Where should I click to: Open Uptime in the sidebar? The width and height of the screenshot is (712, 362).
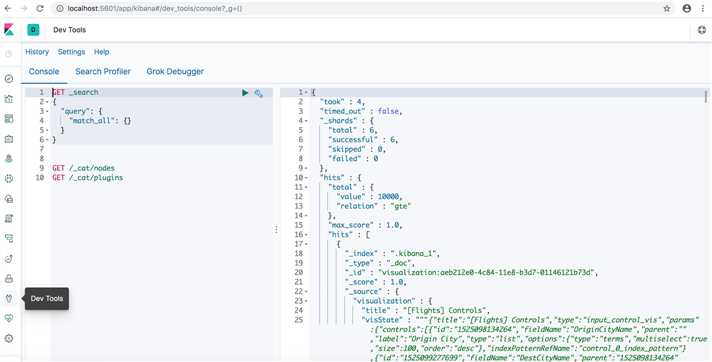tap(9, 258)
